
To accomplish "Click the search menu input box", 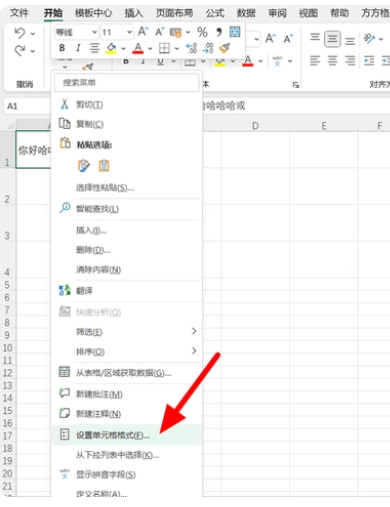I will (x=127, y=83).
